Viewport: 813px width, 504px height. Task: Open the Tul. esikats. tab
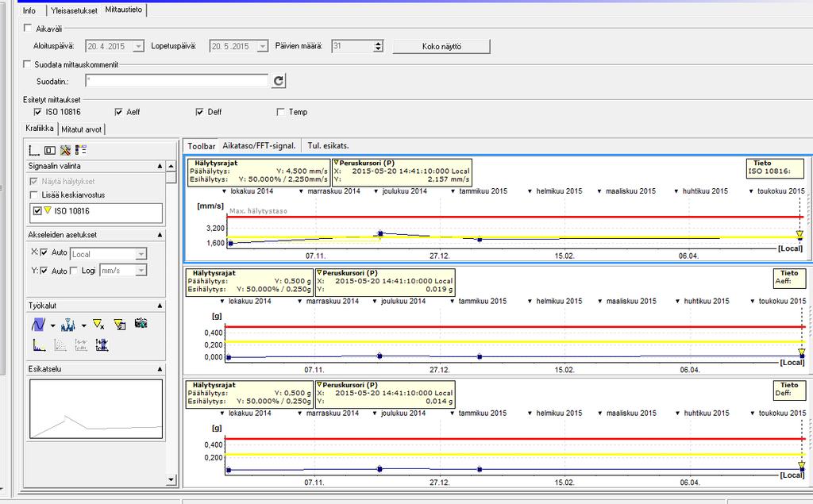pos(328,146)
